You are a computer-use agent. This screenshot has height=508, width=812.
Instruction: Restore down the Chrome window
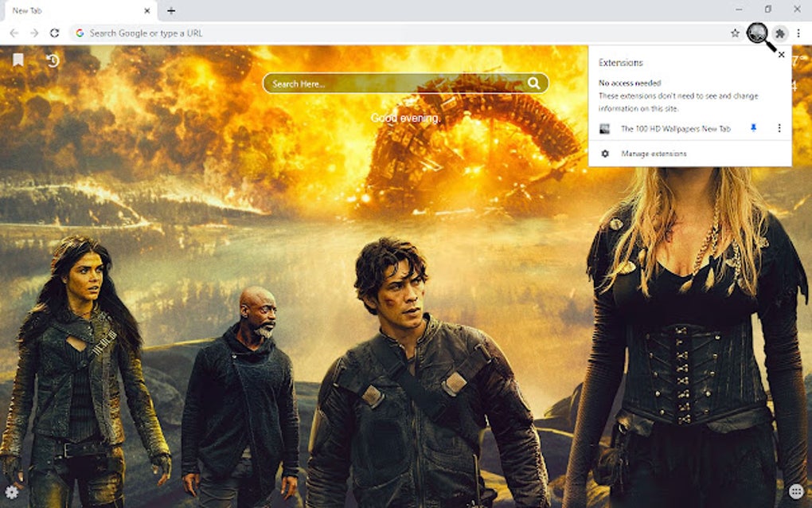768,9
